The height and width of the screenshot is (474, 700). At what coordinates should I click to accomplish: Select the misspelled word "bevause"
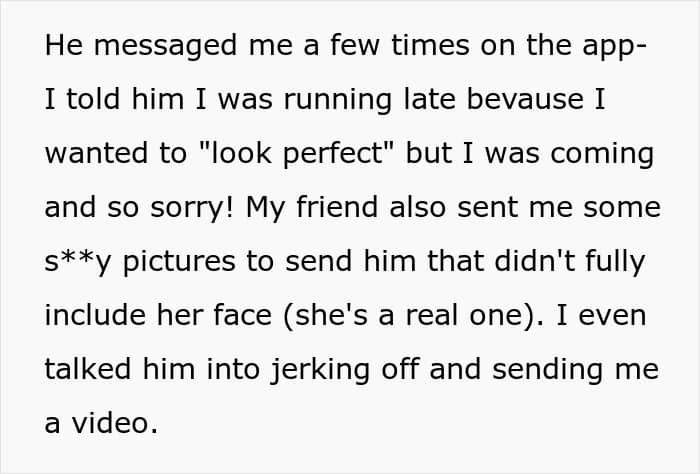(525, 99)
